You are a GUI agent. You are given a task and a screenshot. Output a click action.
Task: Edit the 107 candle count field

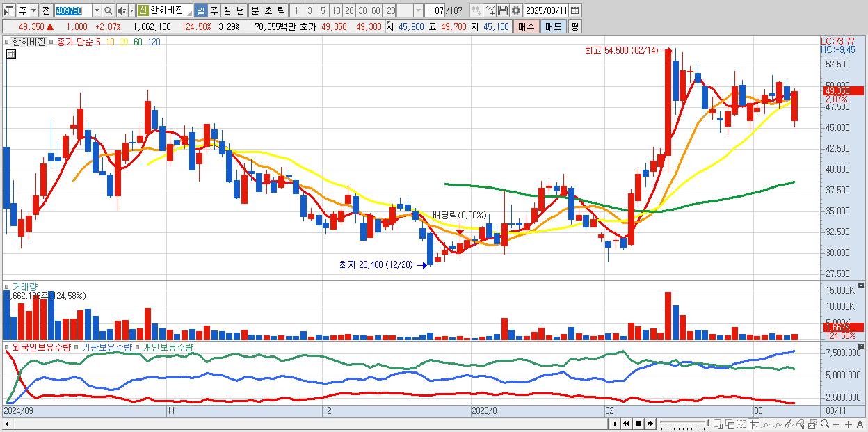(435, 10)
